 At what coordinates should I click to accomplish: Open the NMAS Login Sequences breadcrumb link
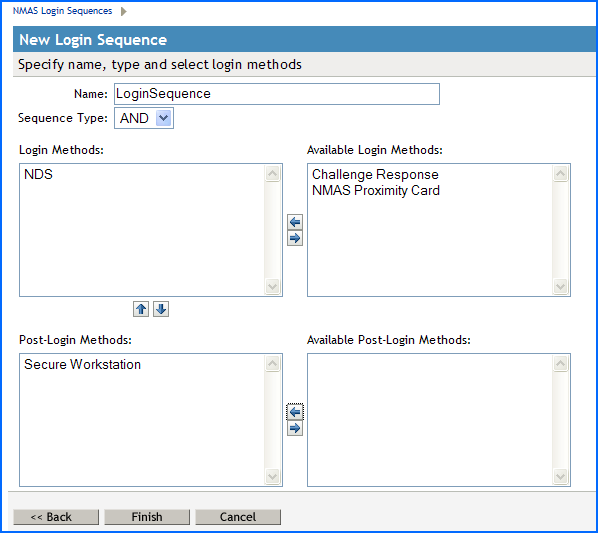(x=63, y=11)
